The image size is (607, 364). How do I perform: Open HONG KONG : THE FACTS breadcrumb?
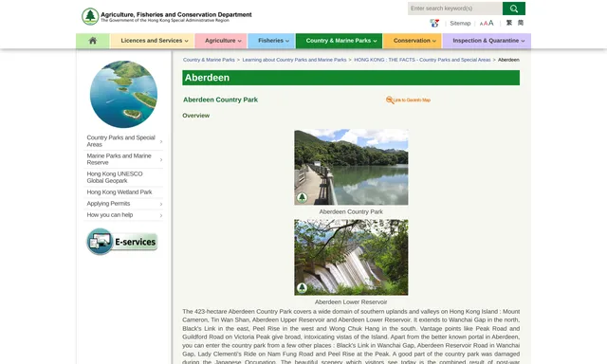pyautogui.click(x=422, y=60)
